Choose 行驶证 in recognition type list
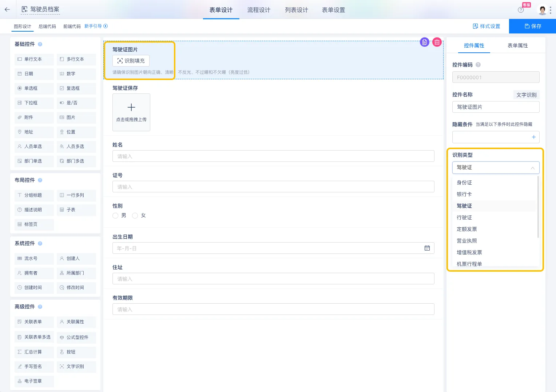 pos(494,217)
